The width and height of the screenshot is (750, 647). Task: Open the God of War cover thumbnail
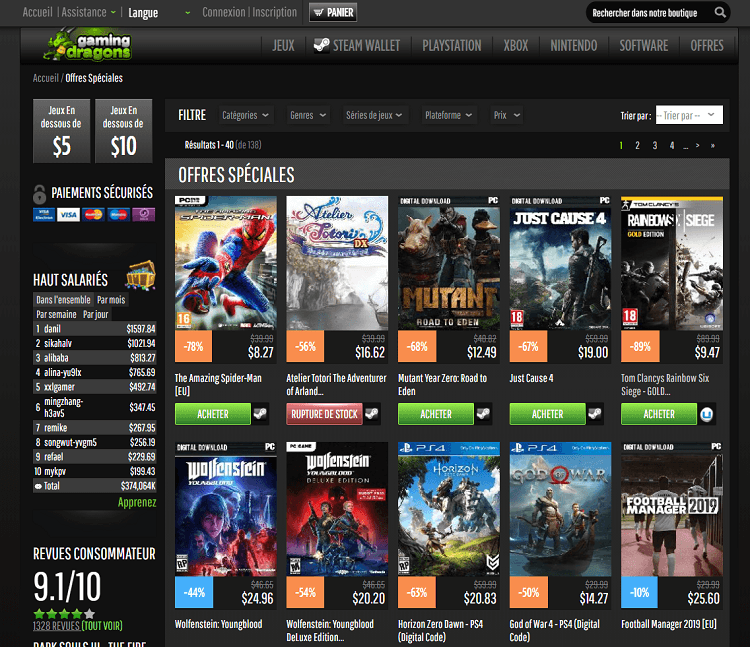[560, 509]
